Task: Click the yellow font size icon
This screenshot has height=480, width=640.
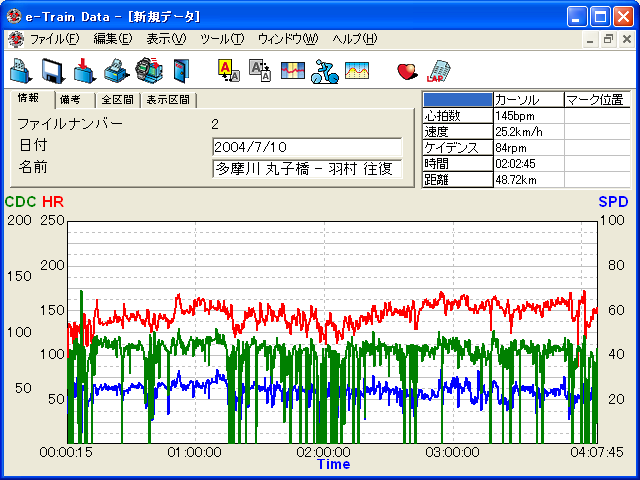Action: coord(228,70)
